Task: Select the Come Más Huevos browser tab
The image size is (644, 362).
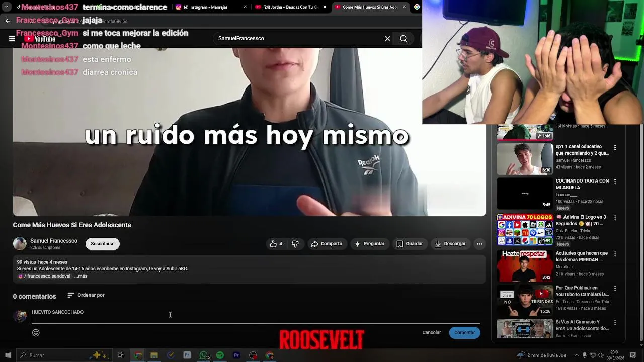Action: point(370,7)
